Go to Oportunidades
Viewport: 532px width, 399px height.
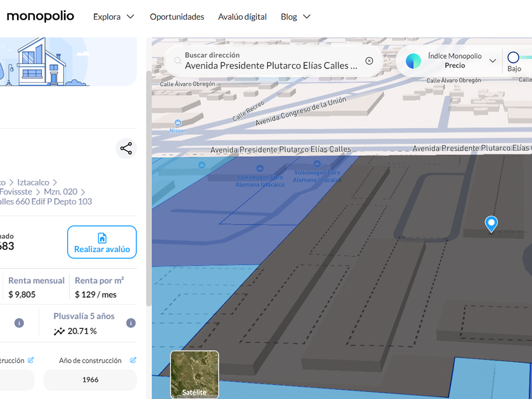point(177,17)
